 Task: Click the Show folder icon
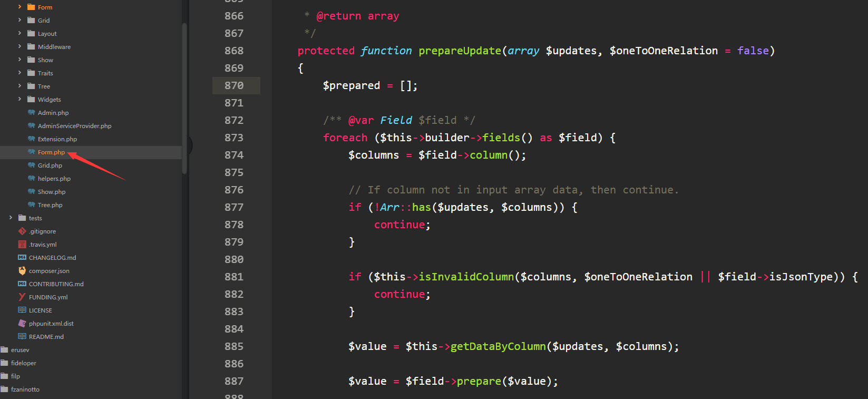coord(31,60)
